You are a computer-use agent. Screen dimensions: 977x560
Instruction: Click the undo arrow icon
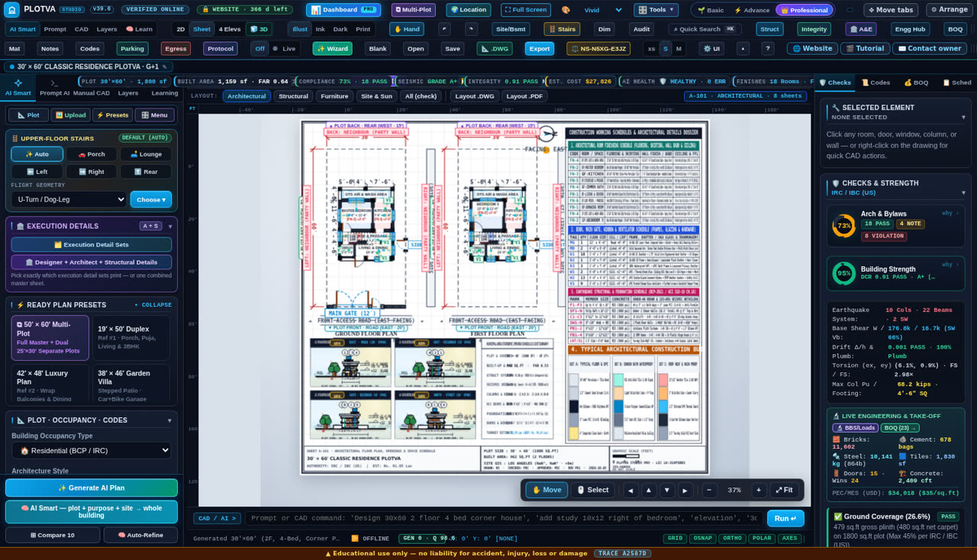coord(444,29)
